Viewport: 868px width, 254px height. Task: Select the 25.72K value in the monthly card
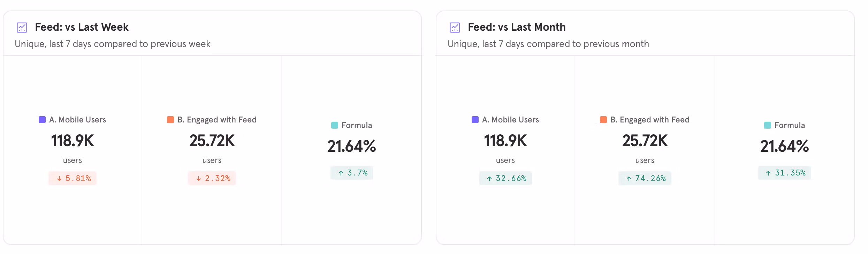(645, 141)
